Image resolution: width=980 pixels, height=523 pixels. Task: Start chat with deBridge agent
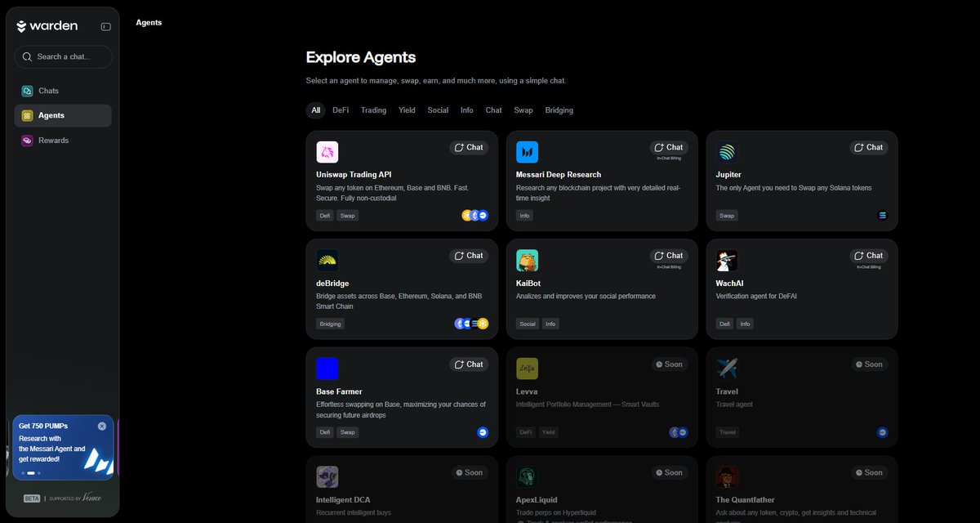point(469,256)
